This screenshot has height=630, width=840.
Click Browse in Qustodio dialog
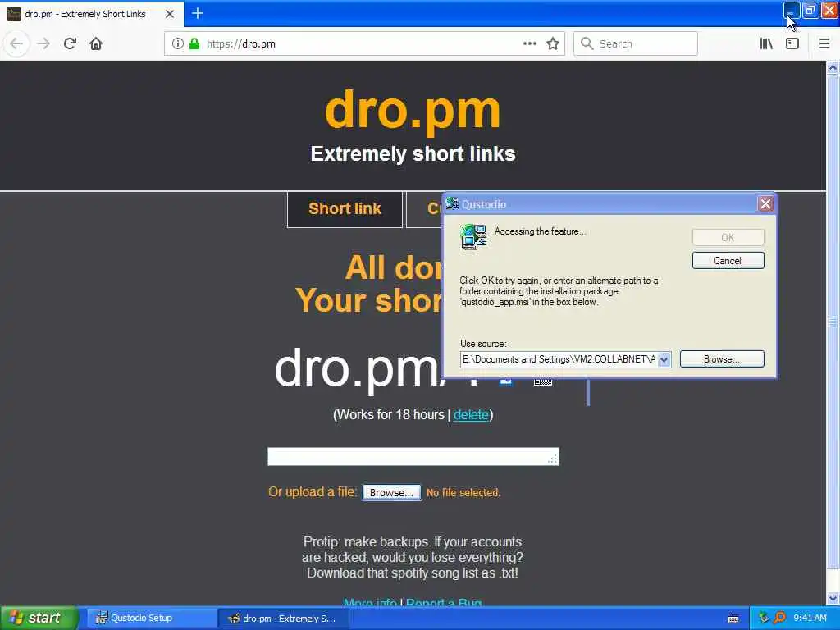coord(722,359)
